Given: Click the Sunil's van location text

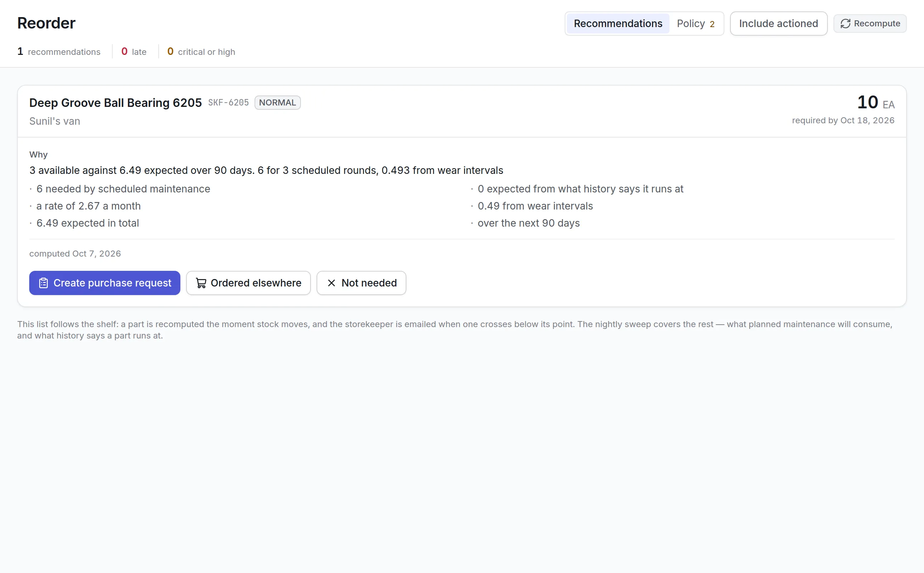Looking at the screenshot, I should pyautogui.click(x=55, y=121).
